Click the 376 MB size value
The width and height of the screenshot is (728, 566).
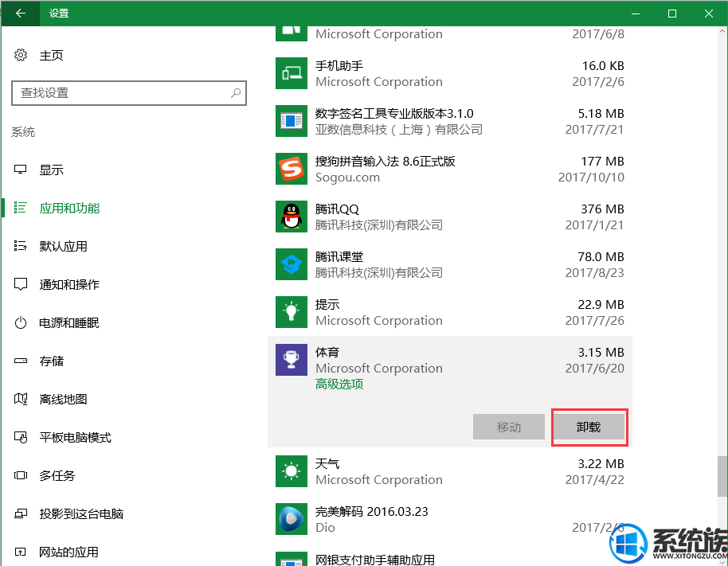pyautogui.click(x=602, y=209)
